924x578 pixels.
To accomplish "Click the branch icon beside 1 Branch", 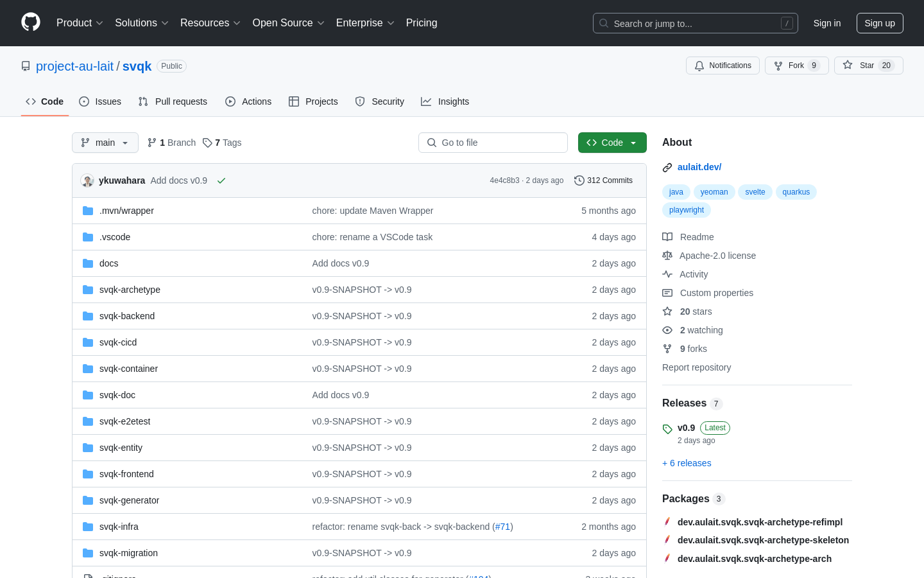I will 152,143.
